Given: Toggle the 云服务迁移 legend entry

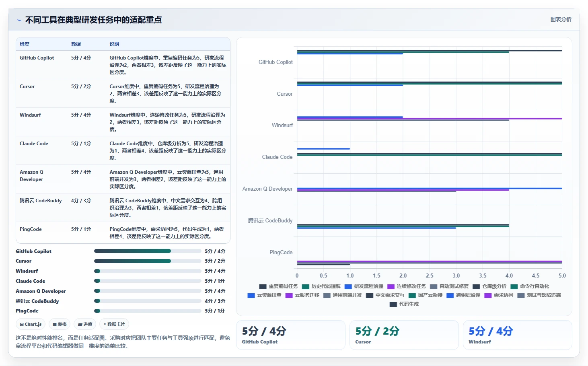Looking at the screenshot, I should 302,295.
